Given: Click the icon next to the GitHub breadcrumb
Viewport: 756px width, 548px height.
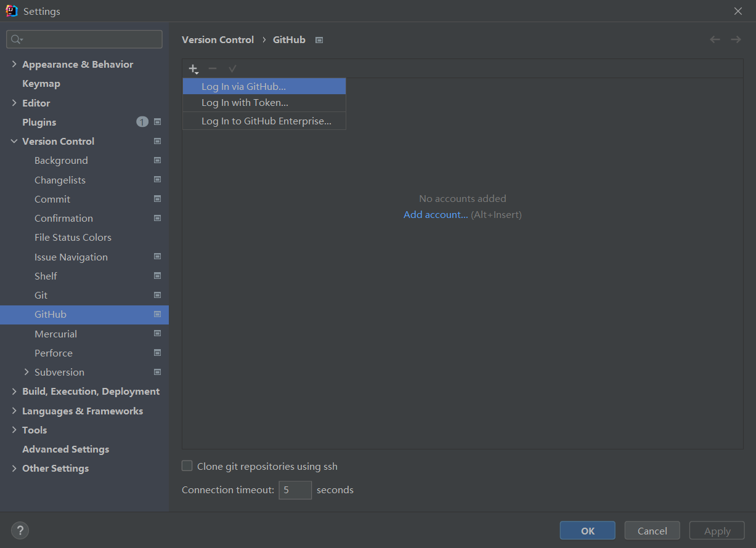Looking at the screenshot, I should [319, 39].
